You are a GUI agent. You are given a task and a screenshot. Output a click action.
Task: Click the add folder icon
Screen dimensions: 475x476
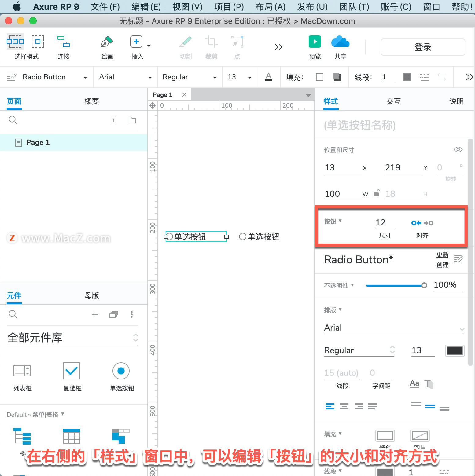pyautogui.click(x=132, y=120)
